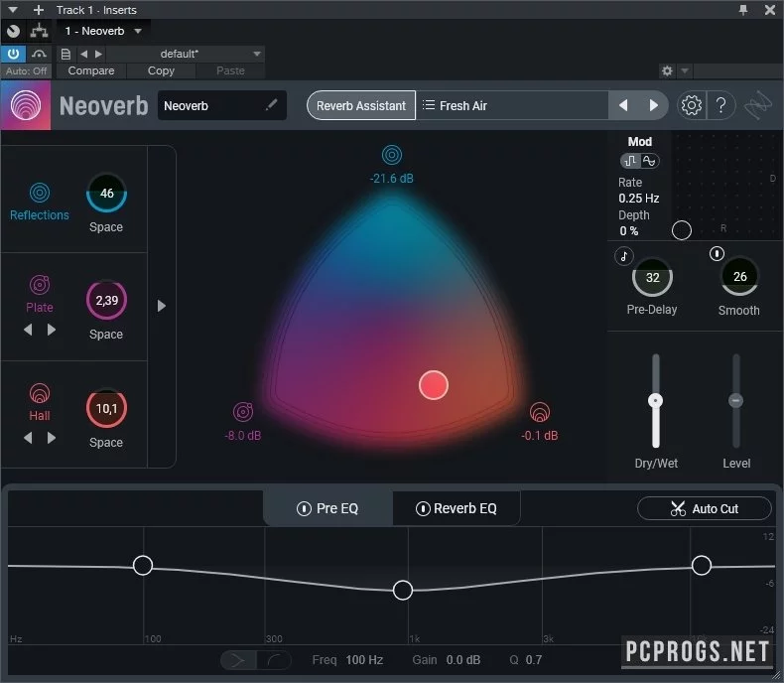Click the Plate reverb icon in left panel
The height and width of the screenshot is (683, 784).
pyautogui.click(x=40, y=285)
